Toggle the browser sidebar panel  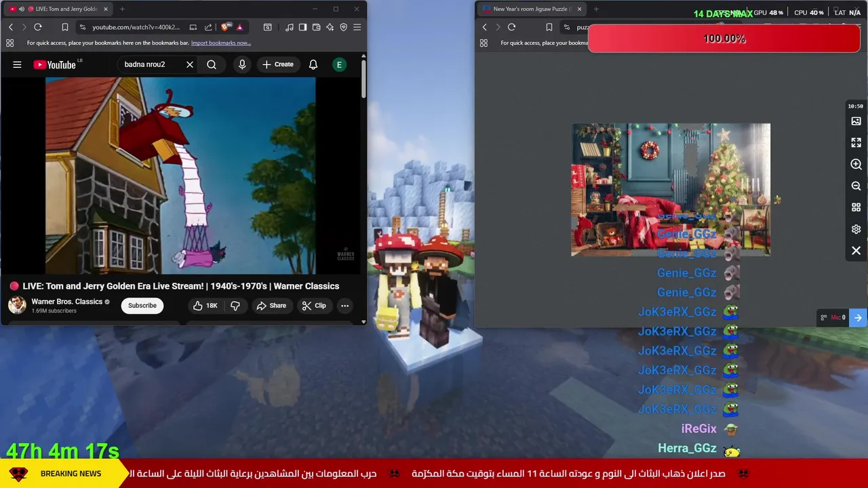coord(302,27)
